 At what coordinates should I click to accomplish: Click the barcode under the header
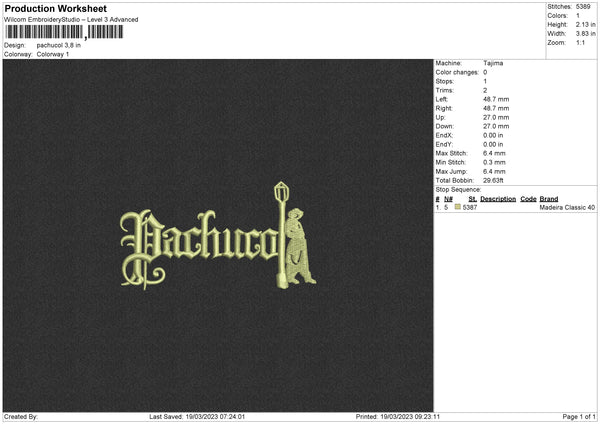[x=64, y=32]
